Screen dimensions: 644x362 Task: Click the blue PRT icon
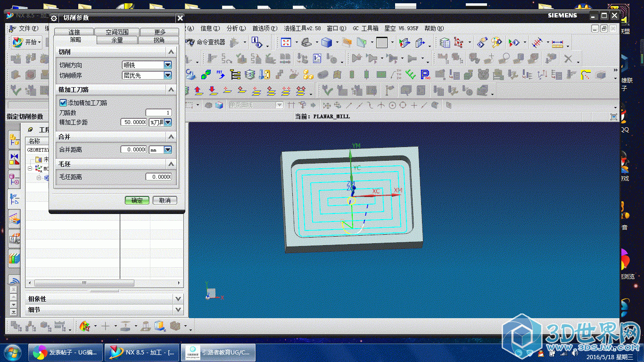click(x=220, y=74)
